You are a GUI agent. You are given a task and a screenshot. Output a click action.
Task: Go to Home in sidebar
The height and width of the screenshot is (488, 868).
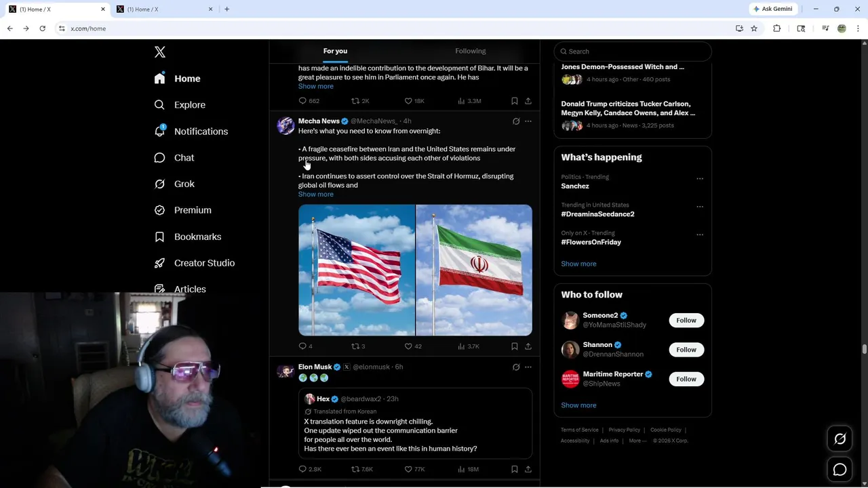(178, 79)
